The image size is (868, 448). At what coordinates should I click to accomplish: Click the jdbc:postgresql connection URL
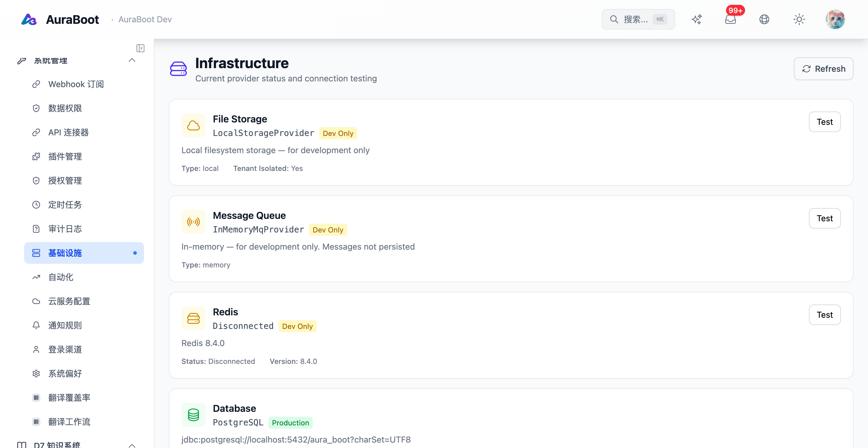coord(296,440)
